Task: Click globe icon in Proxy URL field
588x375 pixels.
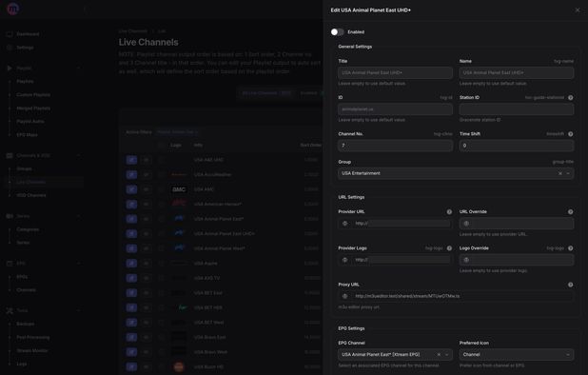Action: 345,296
